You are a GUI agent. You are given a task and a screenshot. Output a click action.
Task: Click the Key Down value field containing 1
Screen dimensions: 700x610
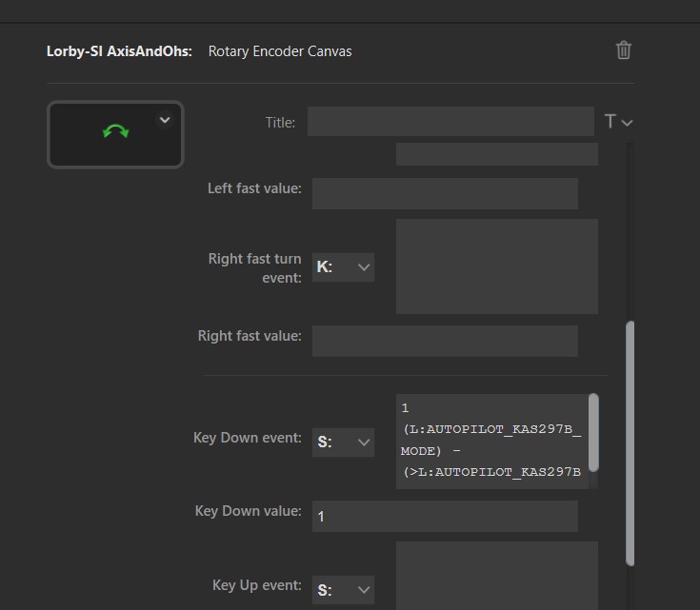click(445, 517)
